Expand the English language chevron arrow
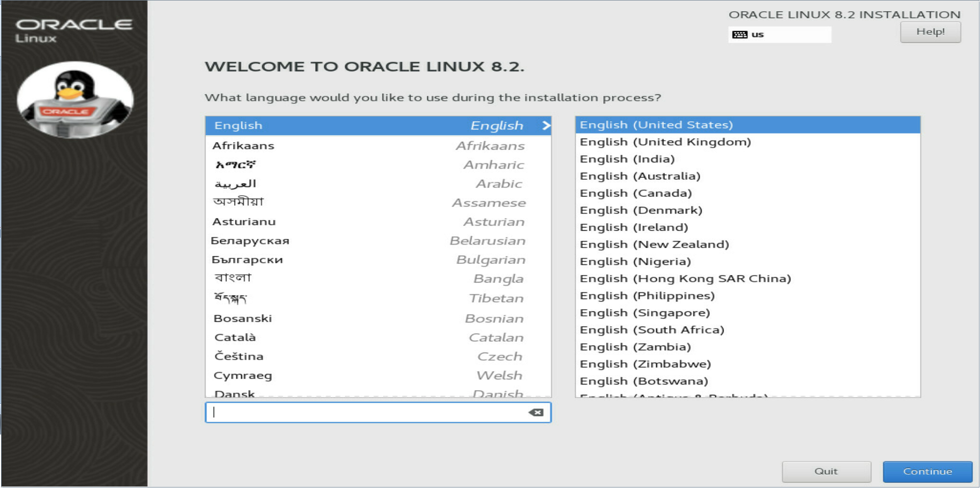980x488 pixels. (x=546, y=125)
